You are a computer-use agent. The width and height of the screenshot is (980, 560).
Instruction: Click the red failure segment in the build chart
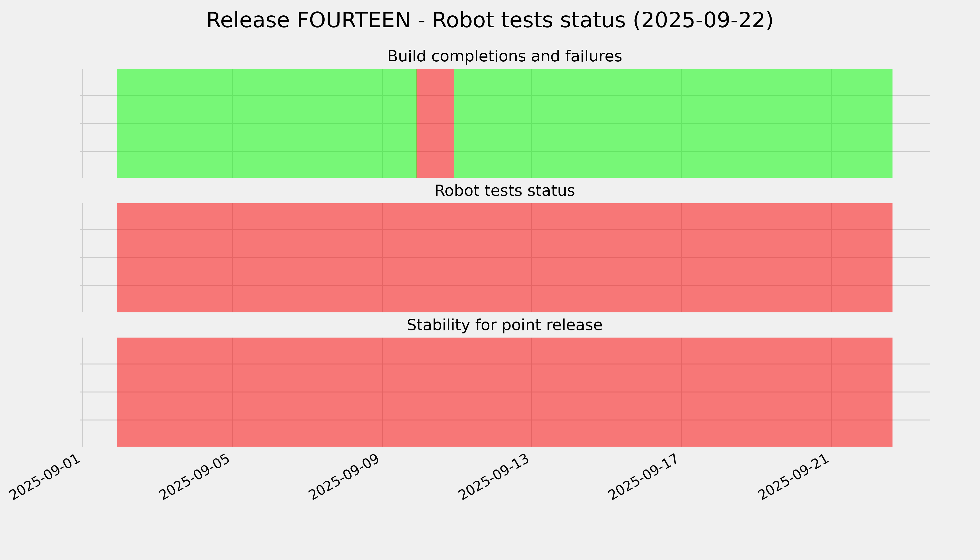(x=435, y=123)
